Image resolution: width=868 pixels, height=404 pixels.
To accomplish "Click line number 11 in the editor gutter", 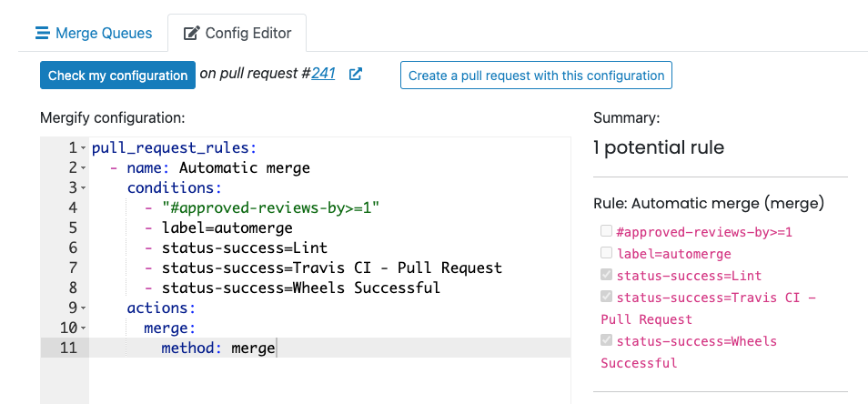I will [x=69, y=348].
